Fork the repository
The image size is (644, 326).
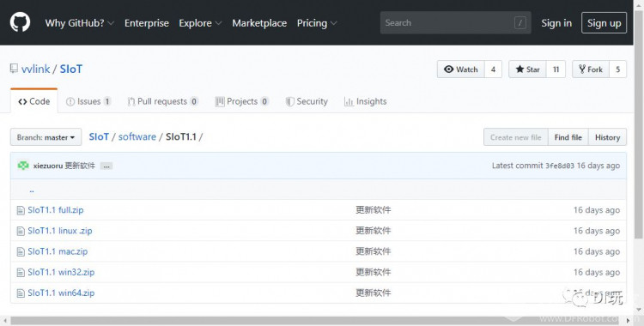pos(591,69)
